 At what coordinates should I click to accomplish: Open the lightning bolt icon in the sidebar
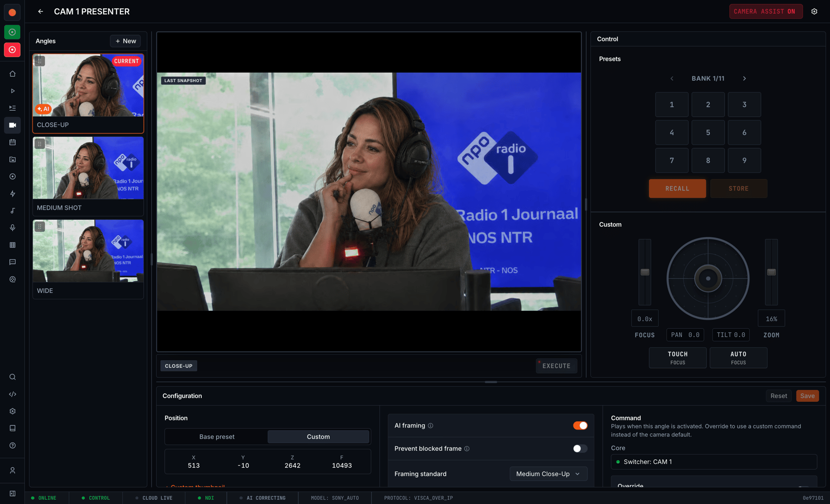(13, 194)
